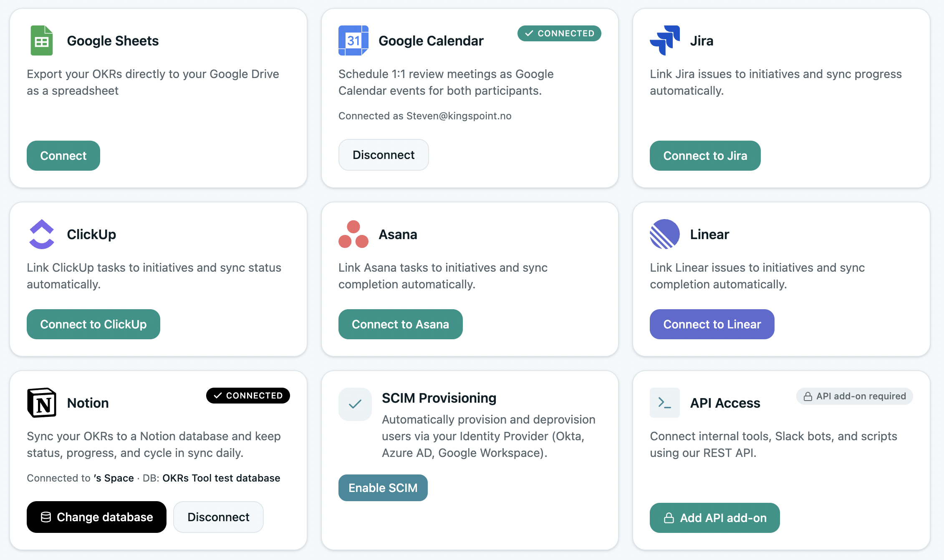Click the Asana three-dot logo

(353, 234)
